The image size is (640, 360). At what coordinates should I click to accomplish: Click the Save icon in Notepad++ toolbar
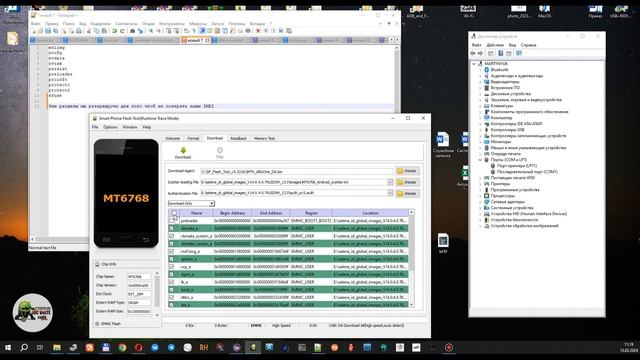(x=48, y=31)
